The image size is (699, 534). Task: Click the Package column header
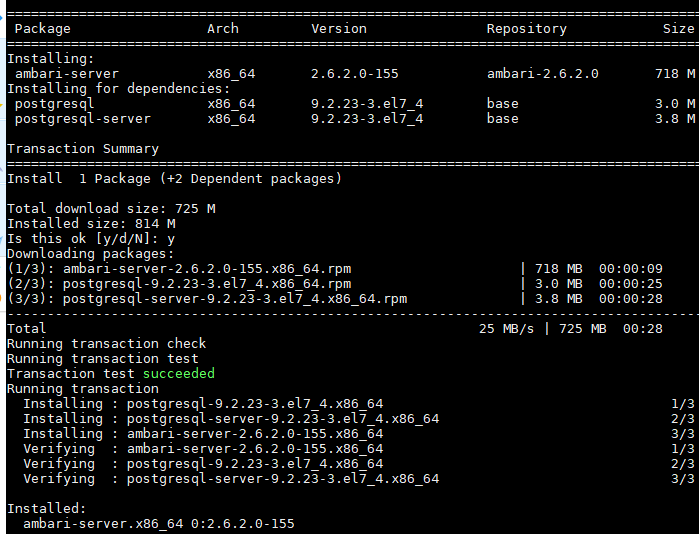click(x=42, y=29)
